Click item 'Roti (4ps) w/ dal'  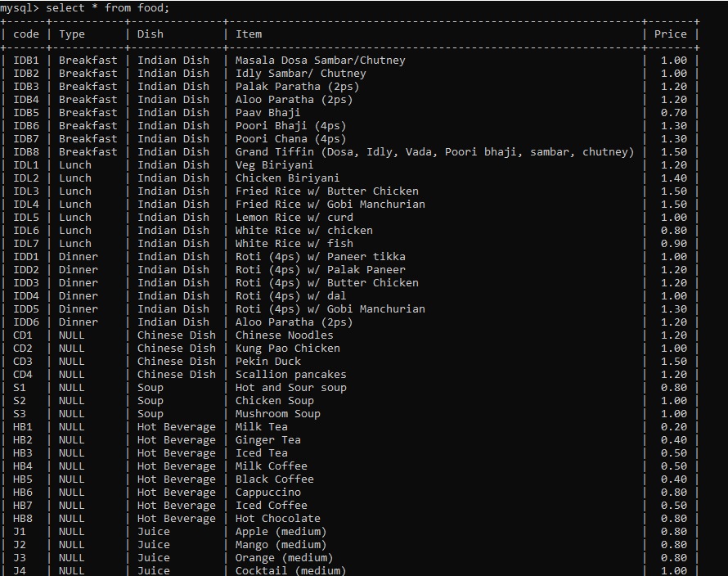[x=290, y=296]
